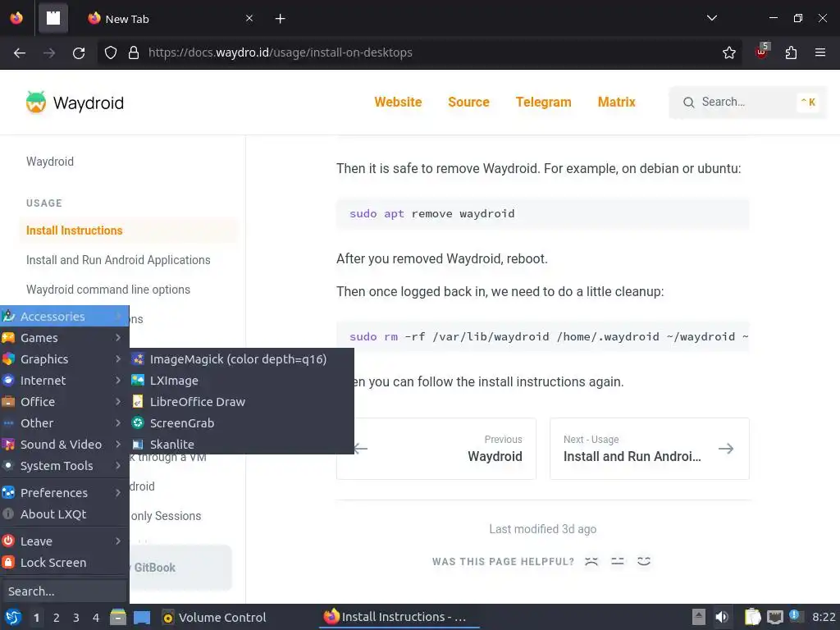Go to Next page Install and Run card
Screen dimensions: 840x630
pyautogui.click(x=650, y=449)
